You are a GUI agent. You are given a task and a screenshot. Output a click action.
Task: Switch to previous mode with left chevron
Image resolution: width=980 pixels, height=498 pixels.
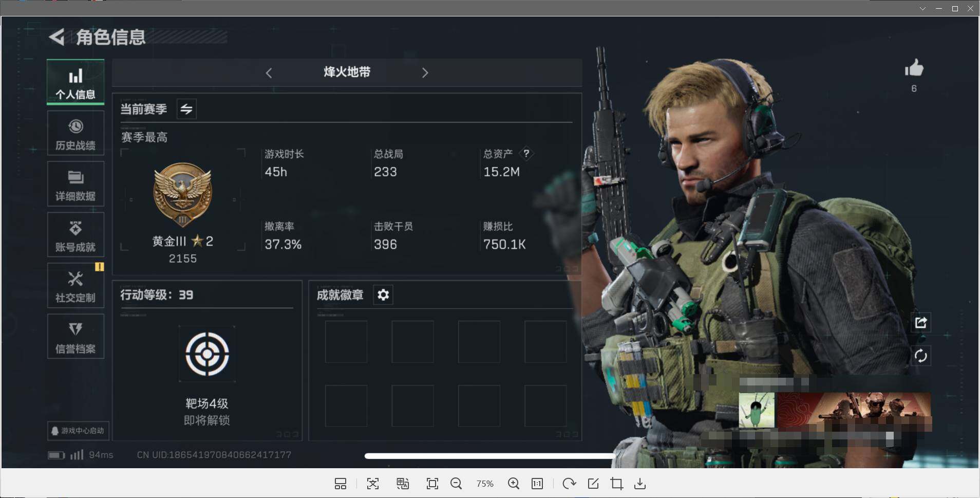click(x=269, y=73)
